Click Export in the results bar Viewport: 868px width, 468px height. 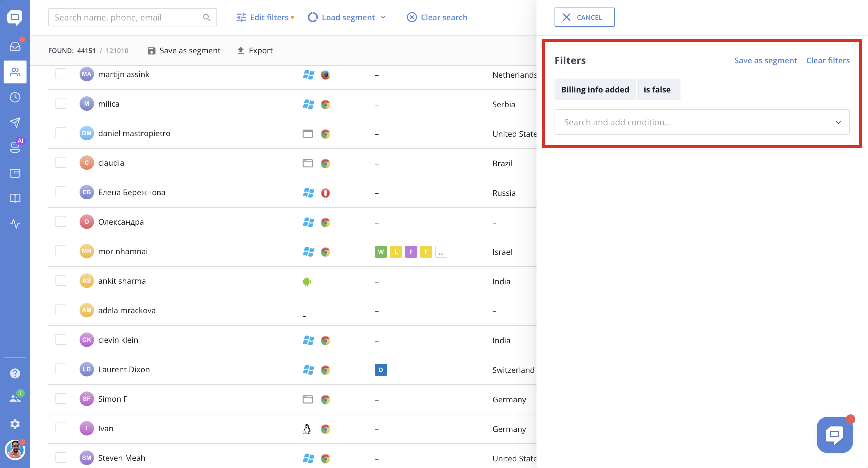[255, 51]
